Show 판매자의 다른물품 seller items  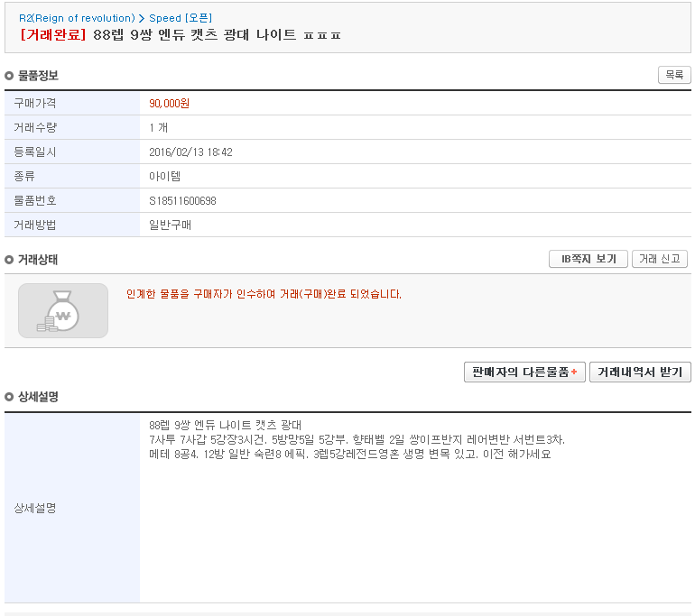point(520,372)
